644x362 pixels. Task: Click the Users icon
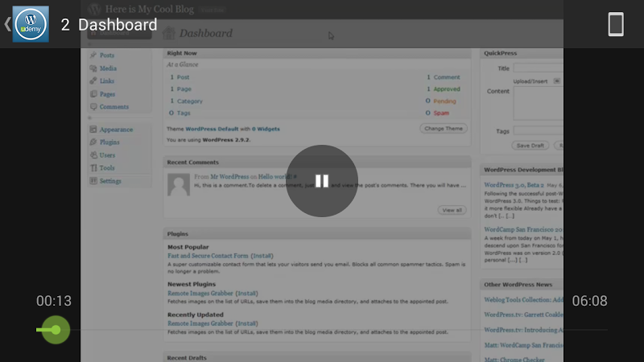(93, 155)
